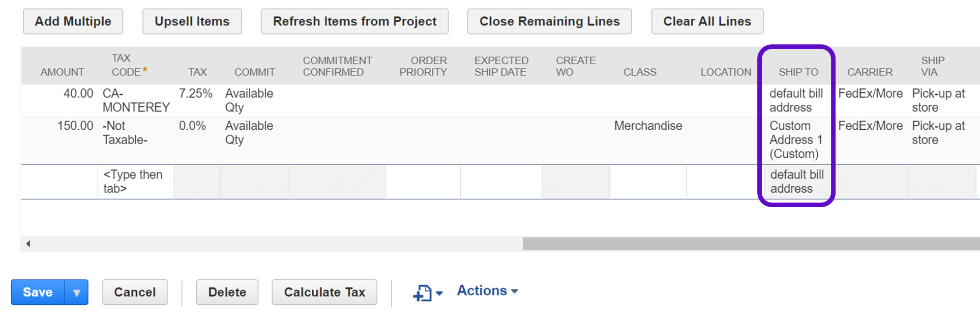This screenshot has height=316, width=980.
Task: Run Calculate Tax
Action: pyautogui.click(x=324, y=293)
